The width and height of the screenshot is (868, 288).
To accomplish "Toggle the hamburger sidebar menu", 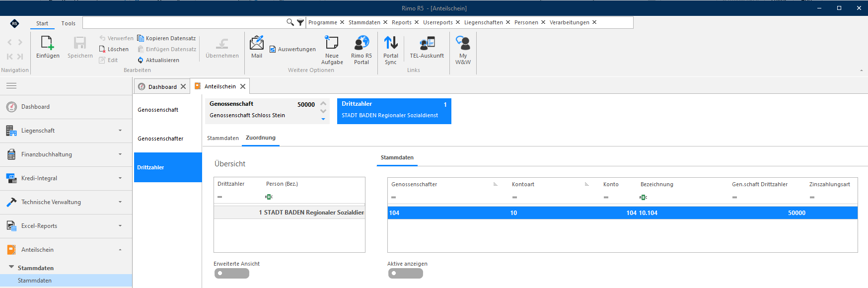I will (11, 86).
